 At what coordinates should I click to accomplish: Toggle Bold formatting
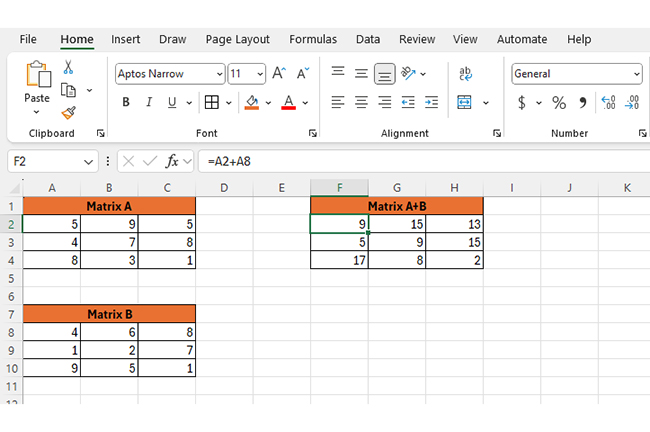click(126, 103)
